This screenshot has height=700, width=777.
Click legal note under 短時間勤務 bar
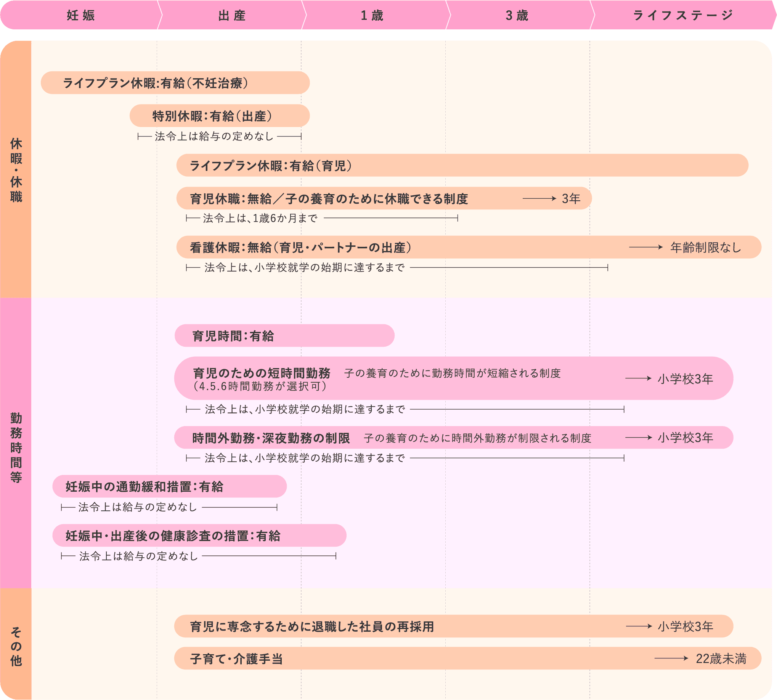pyautogui.click(x=305, y=409)
